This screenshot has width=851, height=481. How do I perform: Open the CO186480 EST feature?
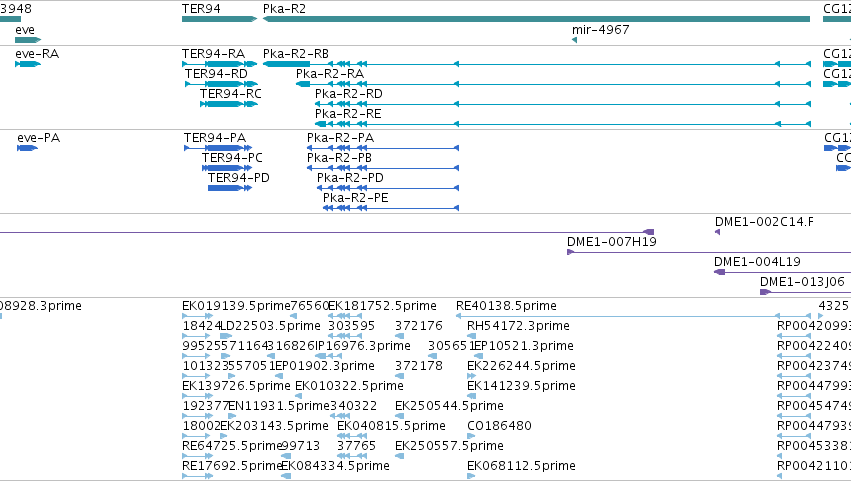click(x=472, y=436)
